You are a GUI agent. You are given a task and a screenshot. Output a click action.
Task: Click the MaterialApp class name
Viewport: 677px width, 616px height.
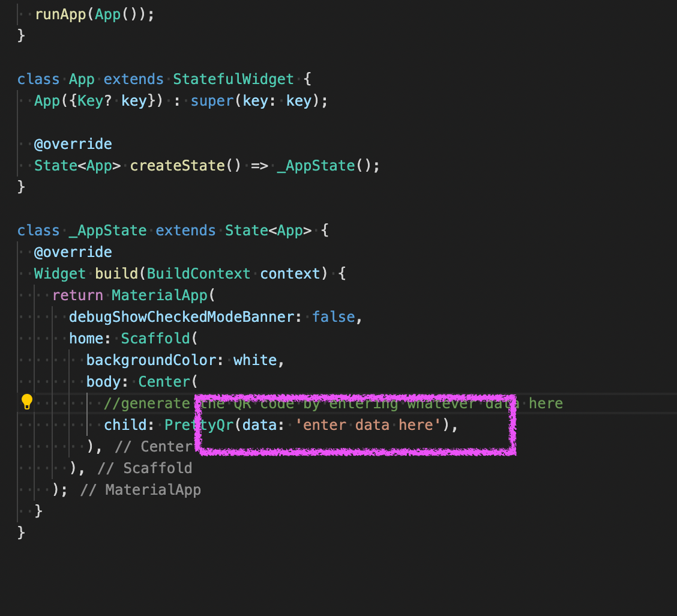159,295
